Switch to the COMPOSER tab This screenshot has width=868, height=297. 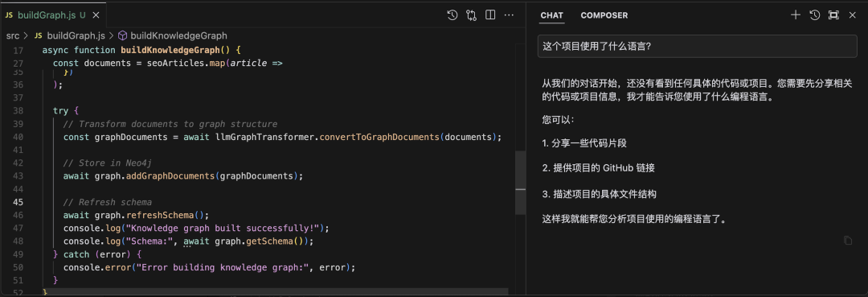click(x=604, y=15)
